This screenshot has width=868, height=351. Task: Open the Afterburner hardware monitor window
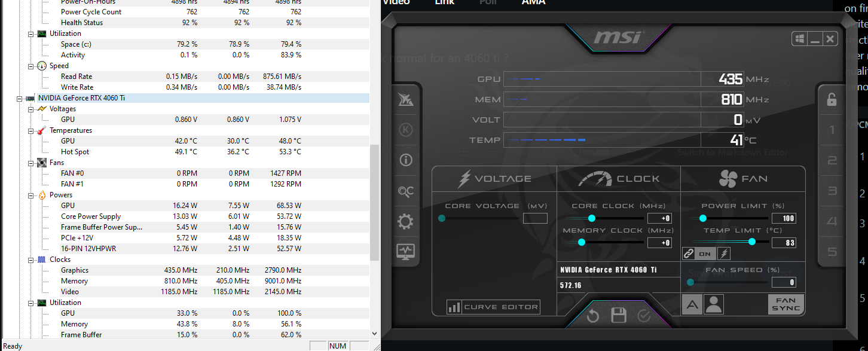pyautogui.click(x=406, y=251)
